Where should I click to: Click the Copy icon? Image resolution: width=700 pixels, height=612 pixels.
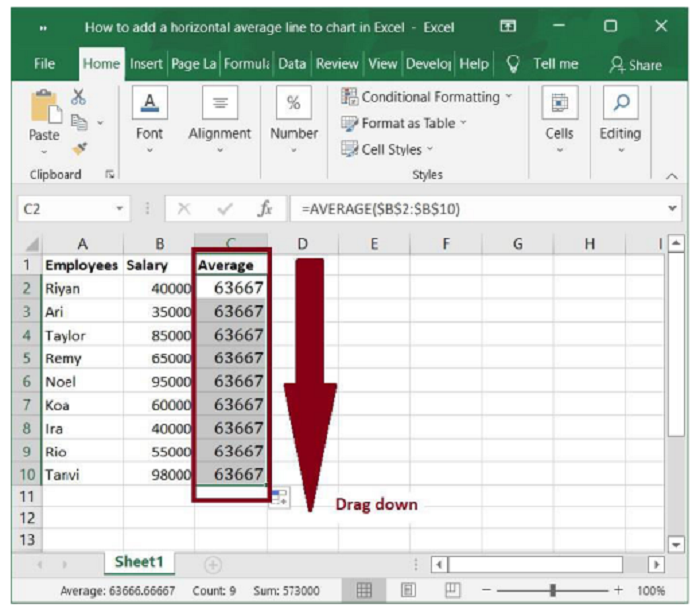79,122
